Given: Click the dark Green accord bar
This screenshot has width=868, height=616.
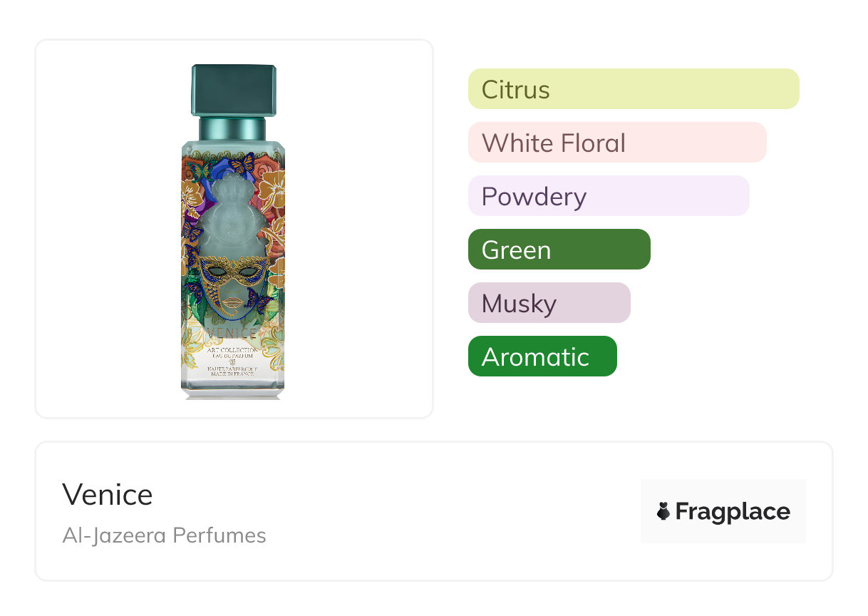Looking at the screenshot, I should [x=559, y=250].
